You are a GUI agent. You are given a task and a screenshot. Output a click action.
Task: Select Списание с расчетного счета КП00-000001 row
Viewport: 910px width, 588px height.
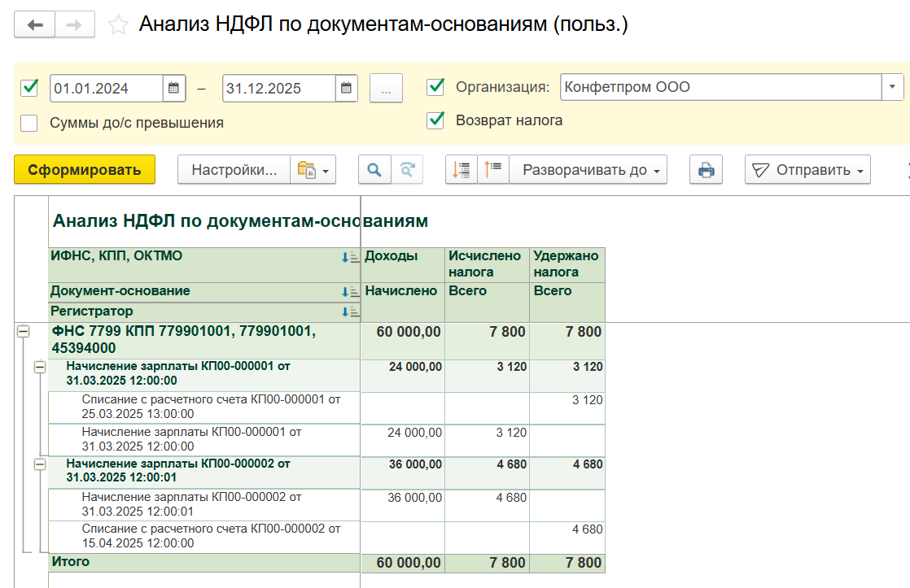pos(204,407)
